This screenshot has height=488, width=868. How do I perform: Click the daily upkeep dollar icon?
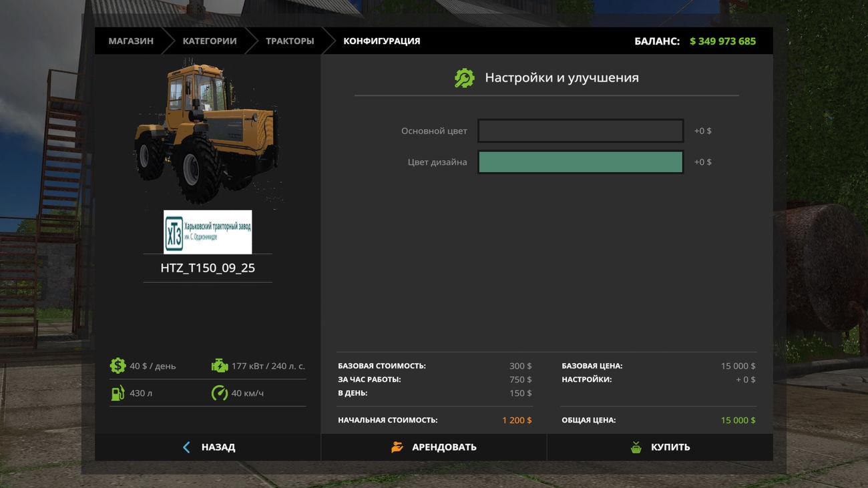(x=118, y=366)
